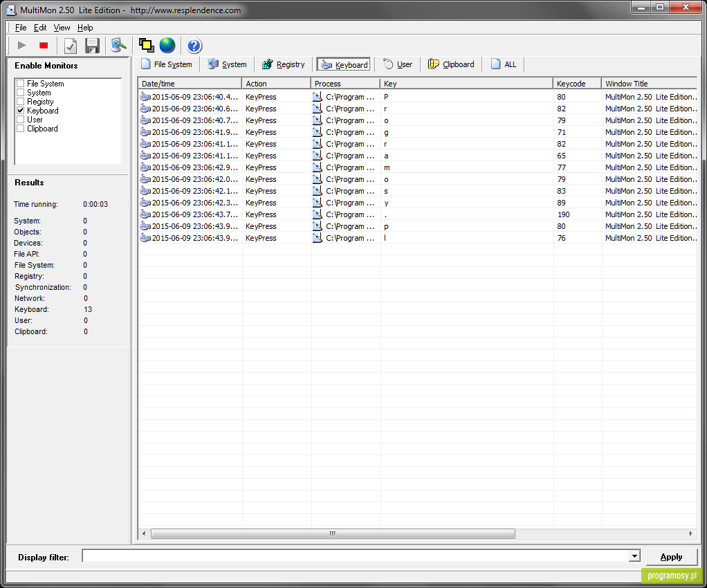Sort by the Date/time column header
The image size is (707, 588).
point(190,84)
